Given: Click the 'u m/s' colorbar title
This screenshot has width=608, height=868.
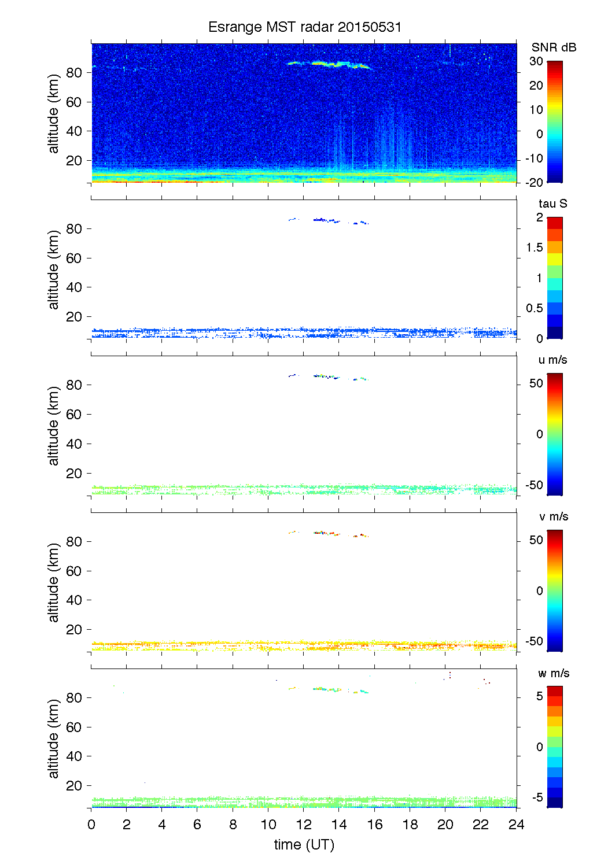Looking at the screenshot, I should coord(552,360).
